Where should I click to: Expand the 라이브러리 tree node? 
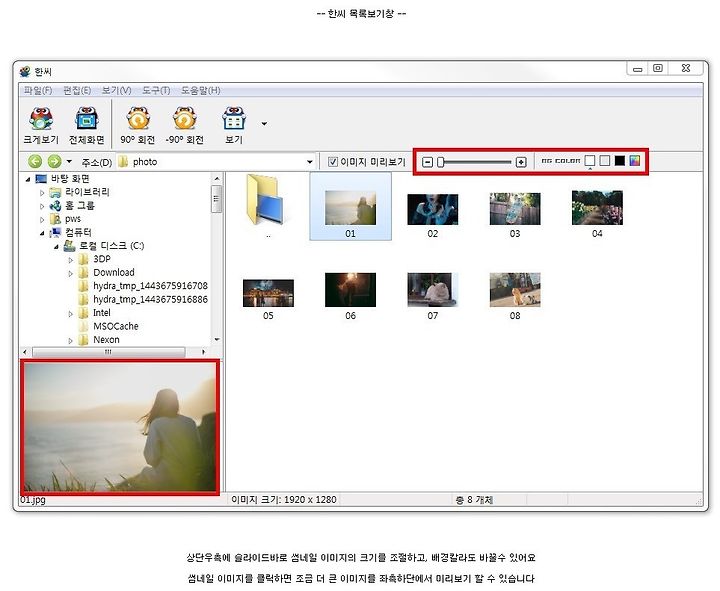pos(42,193)
